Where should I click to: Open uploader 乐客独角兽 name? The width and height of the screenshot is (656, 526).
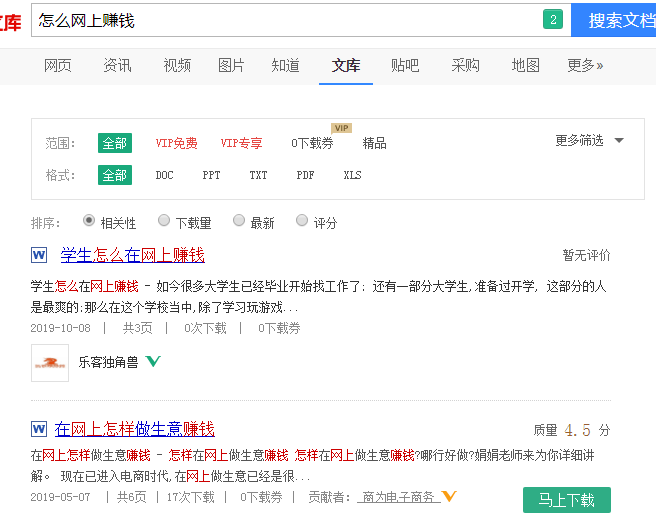(108, 362)
